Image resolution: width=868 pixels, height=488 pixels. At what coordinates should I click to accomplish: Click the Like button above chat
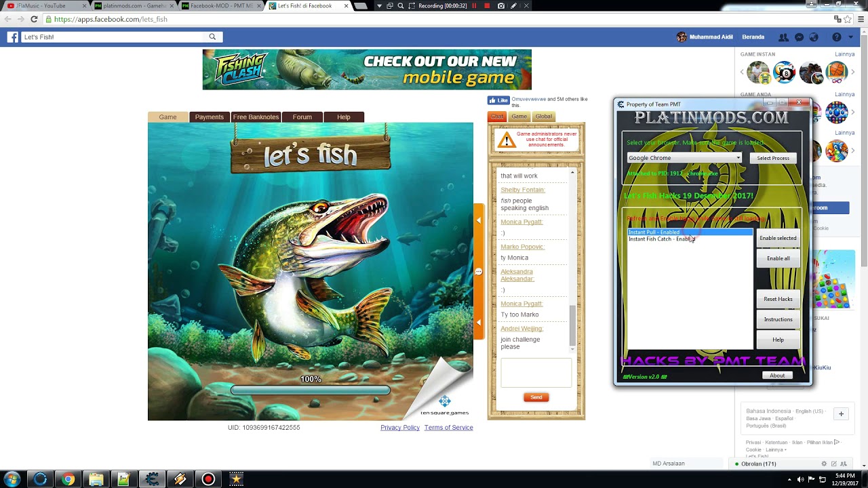point(498,100)
